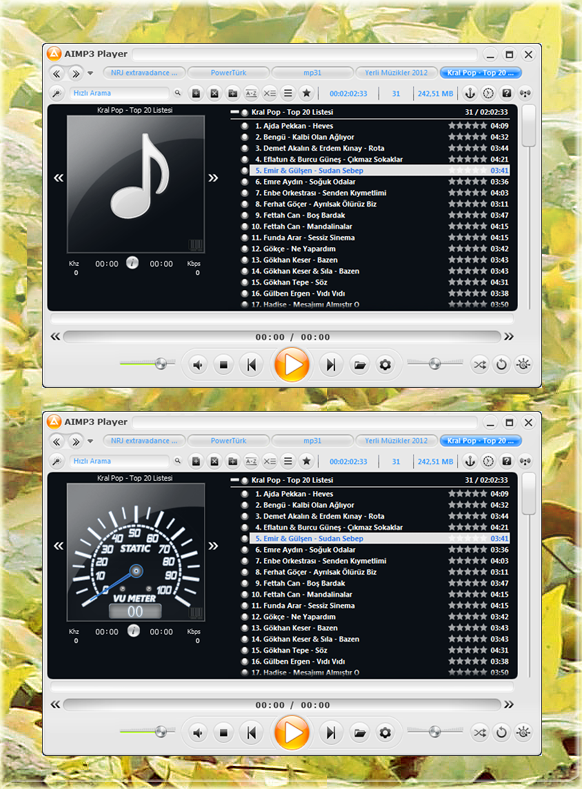Screen dimensions: 582x789
Task: Click the VU meter visualization
Action: pos(135,551)
